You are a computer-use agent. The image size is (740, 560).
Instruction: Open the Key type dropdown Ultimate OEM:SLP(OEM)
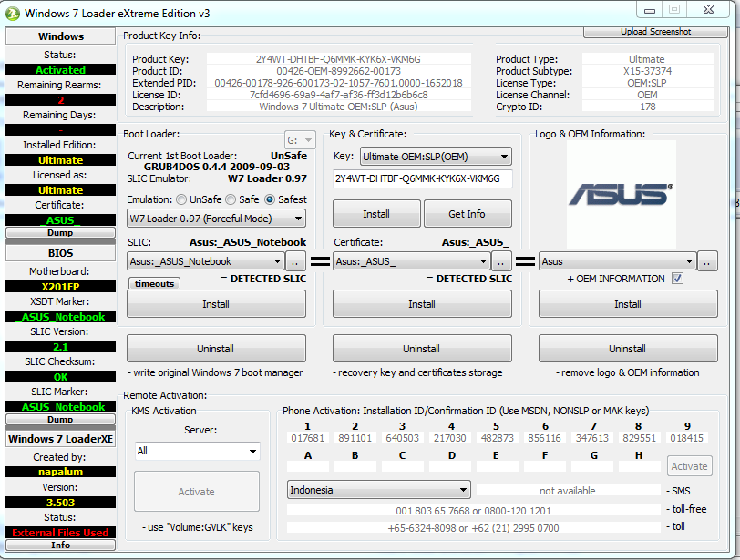coord(436,157)
